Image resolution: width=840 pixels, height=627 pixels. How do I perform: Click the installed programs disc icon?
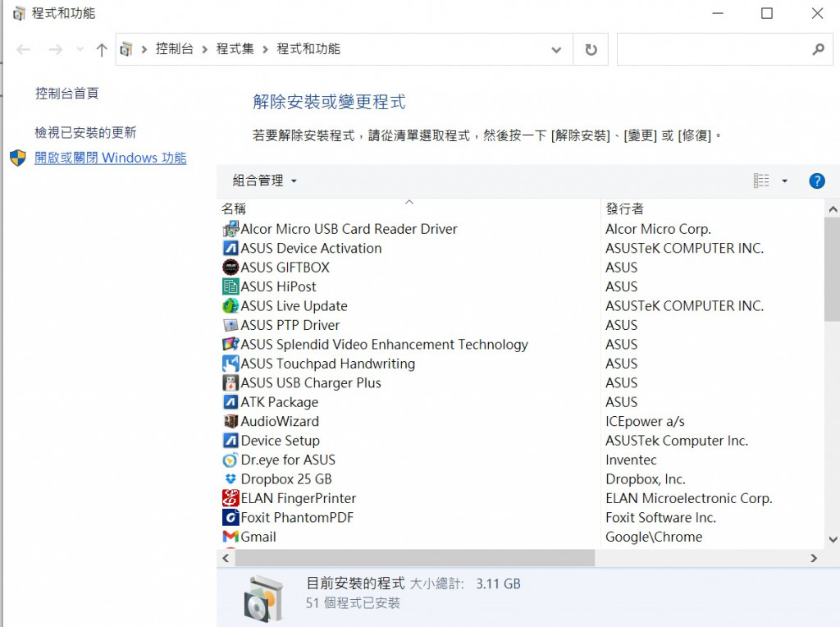263,598
